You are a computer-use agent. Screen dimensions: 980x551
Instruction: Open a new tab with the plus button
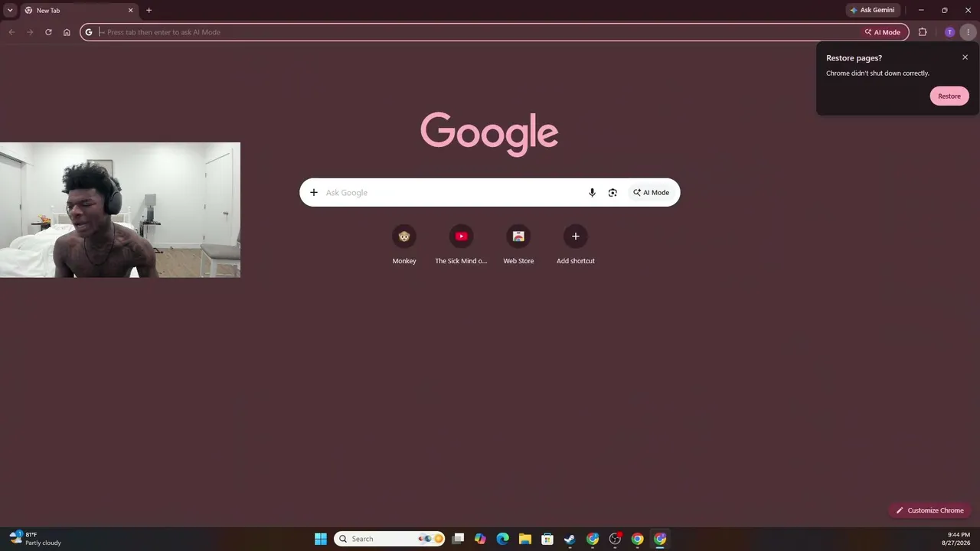(149, 11)
